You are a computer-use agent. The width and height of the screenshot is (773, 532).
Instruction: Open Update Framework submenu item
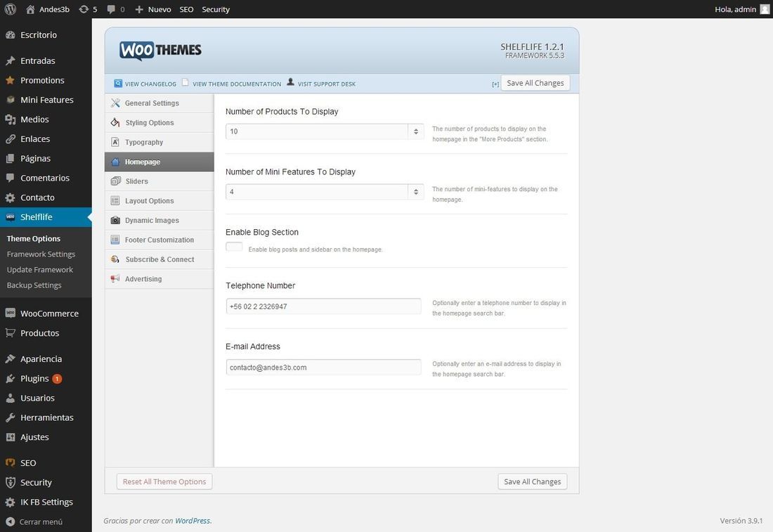40,270
